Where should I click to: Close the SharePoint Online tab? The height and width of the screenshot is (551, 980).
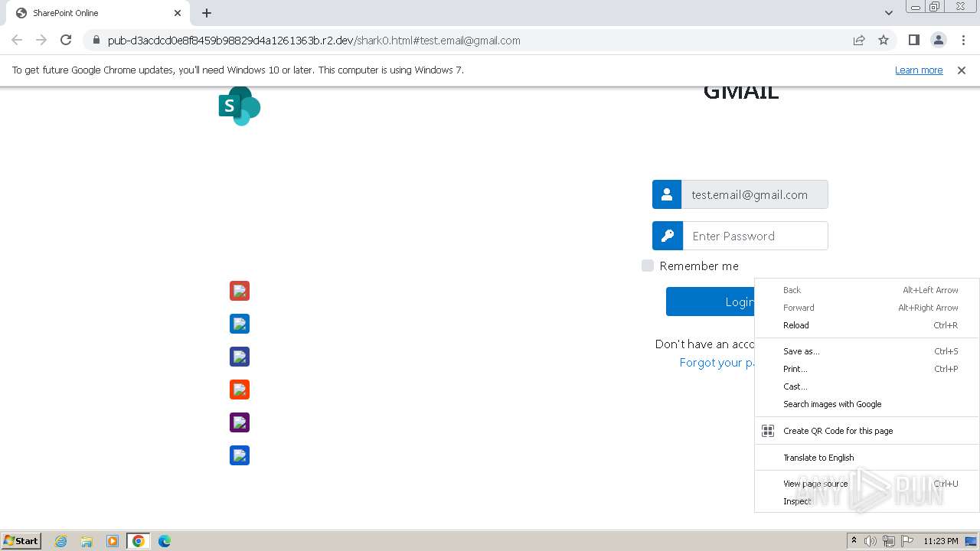(x=178, y=13)
